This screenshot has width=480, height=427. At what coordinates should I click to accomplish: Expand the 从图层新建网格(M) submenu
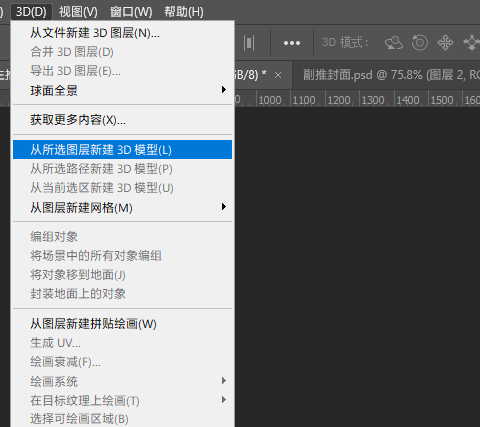click(x=123, y=207)
